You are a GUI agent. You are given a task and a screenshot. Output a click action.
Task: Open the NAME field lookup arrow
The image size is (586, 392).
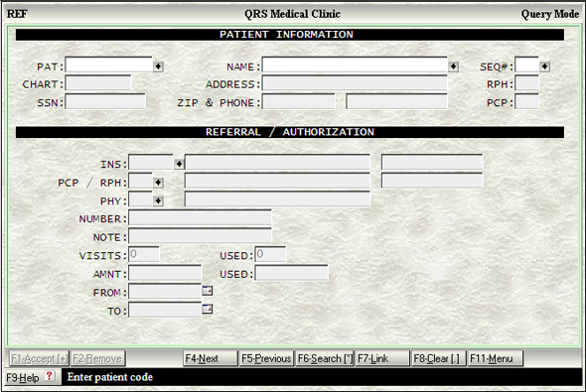coord(453,66)
